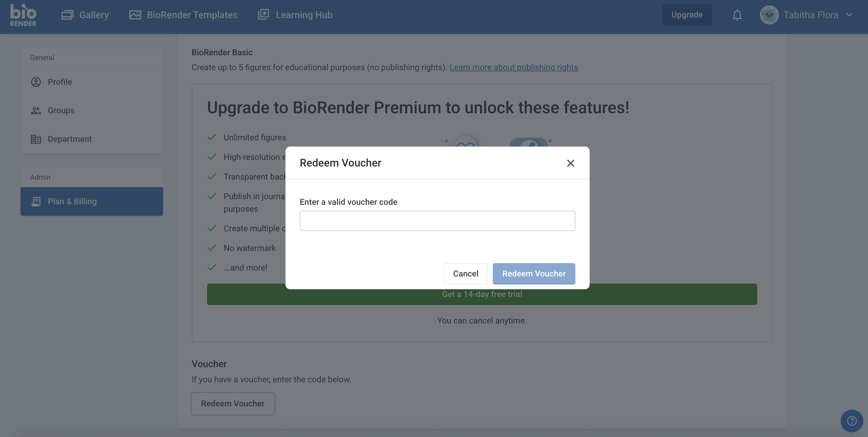Open the Learning Hub

294,15
